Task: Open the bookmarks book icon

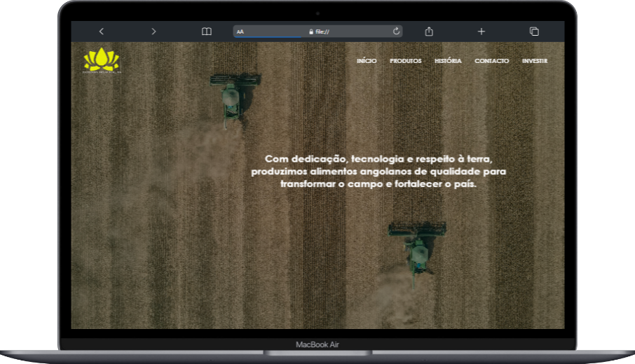Action: (207, 31)
